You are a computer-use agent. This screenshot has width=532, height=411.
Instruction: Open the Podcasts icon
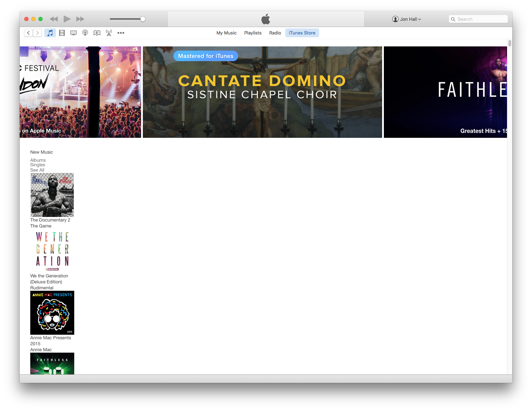tap(85, 33)
